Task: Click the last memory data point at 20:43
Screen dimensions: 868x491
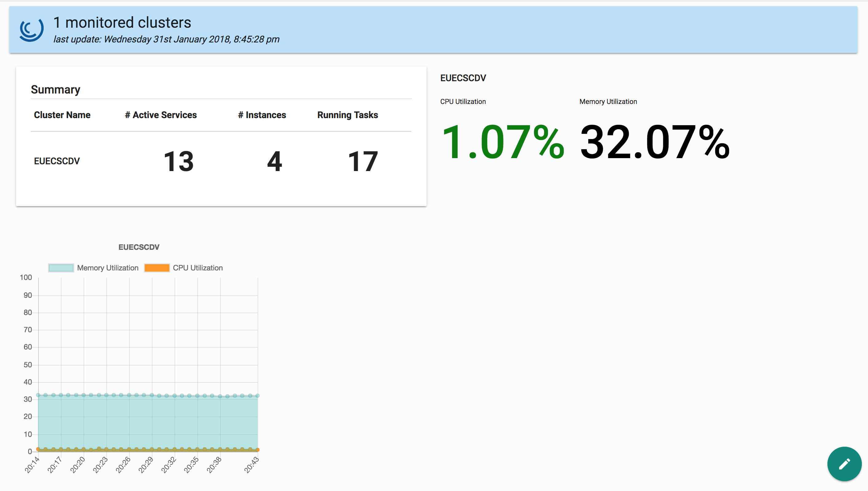Action: click(258, 396)
